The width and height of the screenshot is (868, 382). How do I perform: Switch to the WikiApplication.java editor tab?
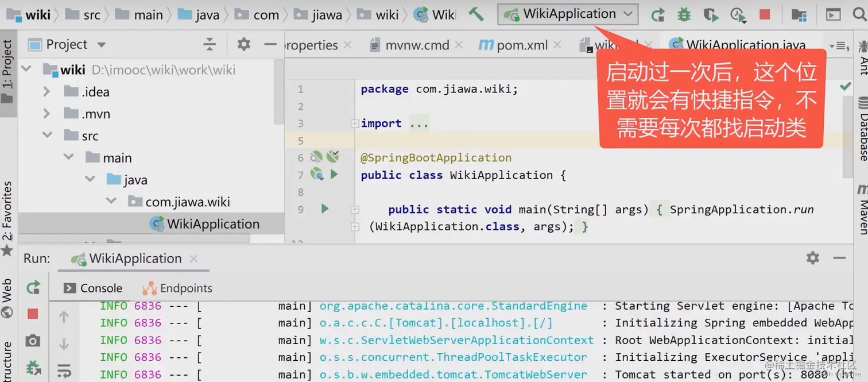(x=738, y=45)
